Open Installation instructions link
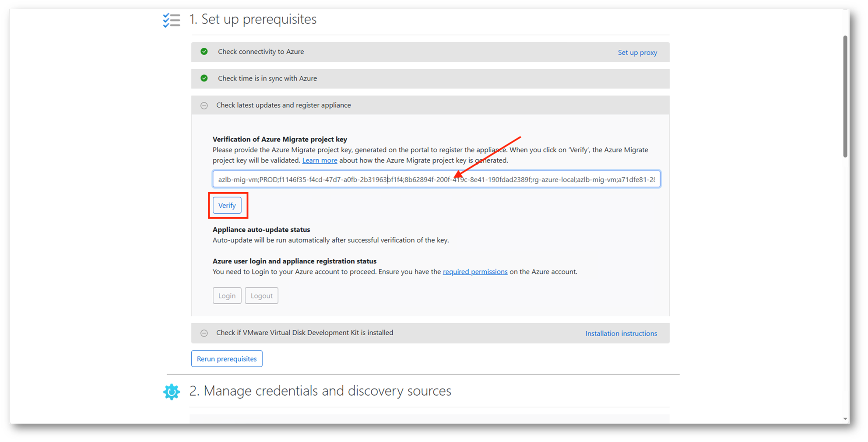The height and width of the screenshot is (442, 868). pos(621,333)
